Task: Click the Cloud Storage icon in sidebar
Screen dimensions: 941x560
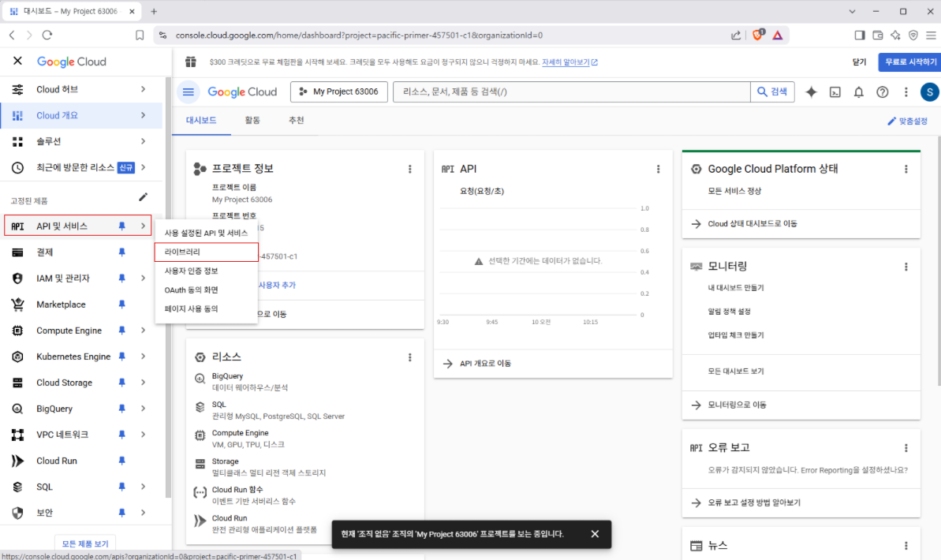Action: point(17,383)
